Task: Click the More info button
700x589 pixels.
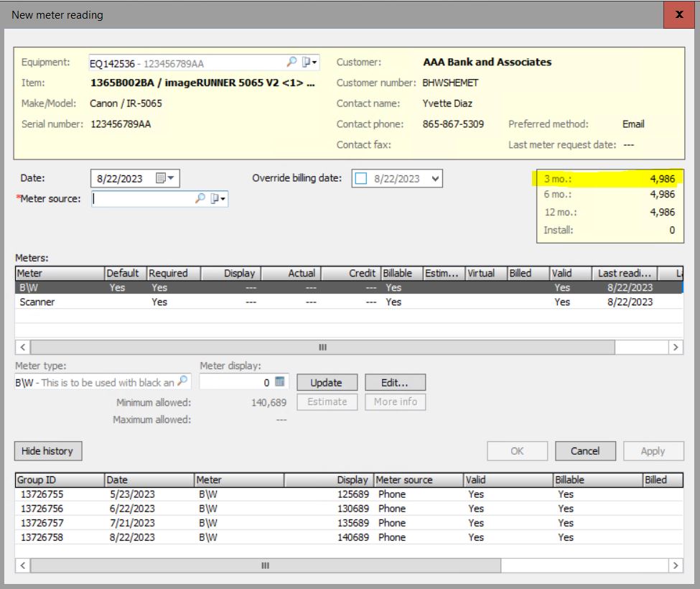Action: coord(395,402)
